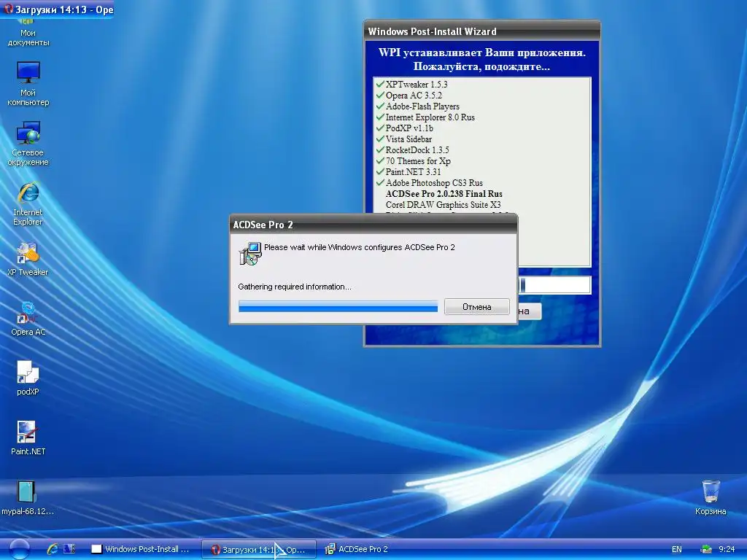Open the Мои документы desktop icon
This screenshot has height=560, width=747.
pyautogui.click(x=28, y=34)
